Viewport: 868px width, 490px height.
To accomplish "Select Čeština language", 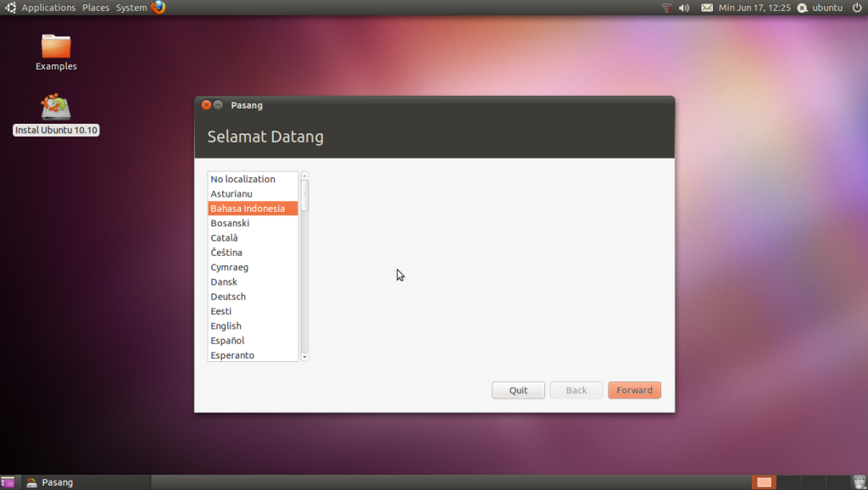I will tap(253, 253).
